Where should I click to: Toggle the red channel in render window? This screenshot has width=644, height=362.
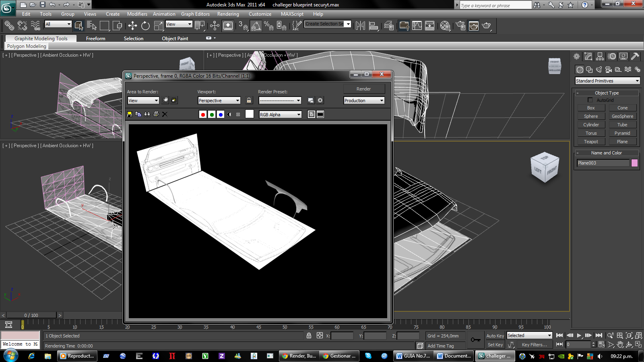tap(203, 115)
